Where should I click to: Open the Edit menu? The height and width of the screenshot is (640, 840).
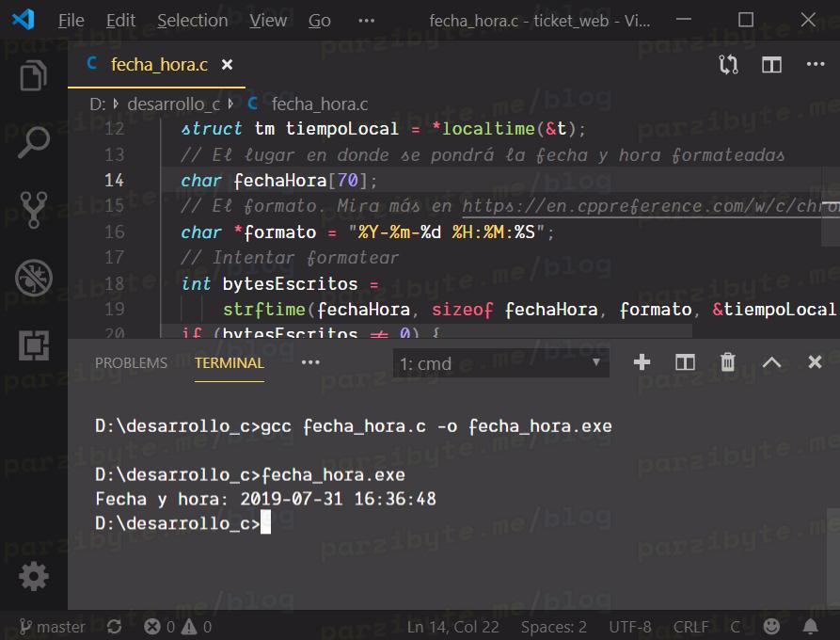coord(120,21)
